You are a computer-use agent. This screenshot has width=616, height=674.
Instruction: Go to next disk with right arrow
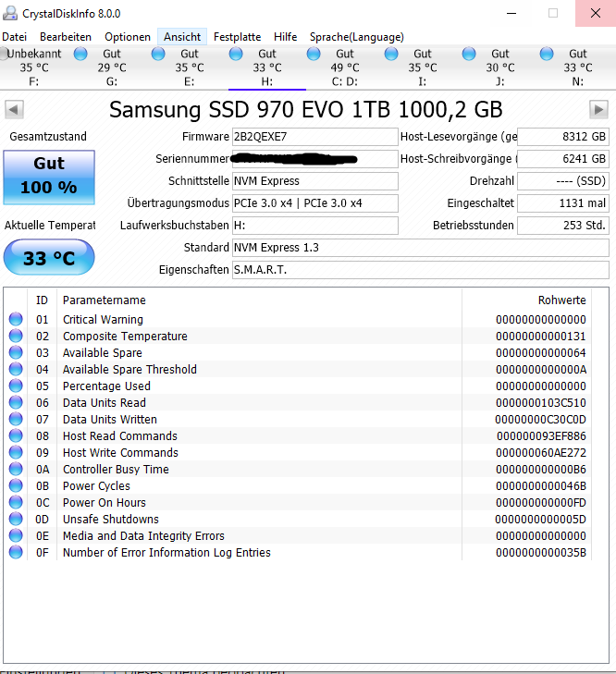pos(598,110)
